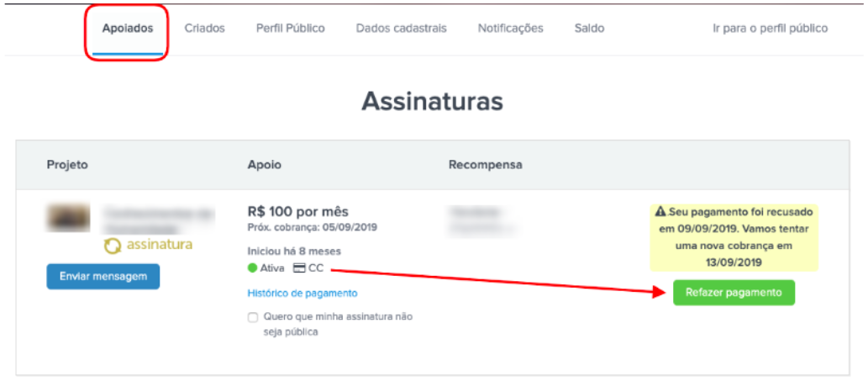
Task: Check the 'Quero que minha assinatura não seja pública' box
Action: pos(253,318)
